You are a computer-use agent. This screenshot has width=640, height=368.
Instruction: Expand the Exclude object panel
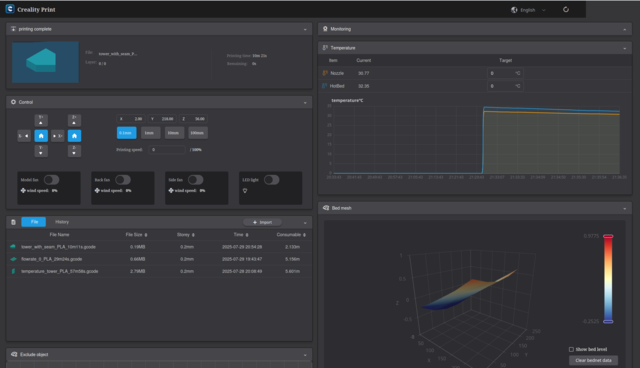coord(305,355)
